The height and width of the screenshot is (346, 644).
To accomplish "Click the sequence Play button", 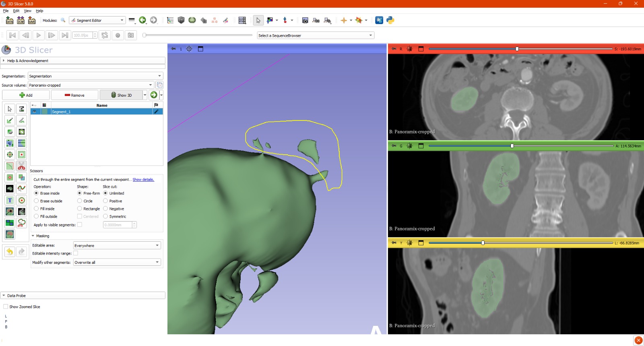I will tap(39, 35).
